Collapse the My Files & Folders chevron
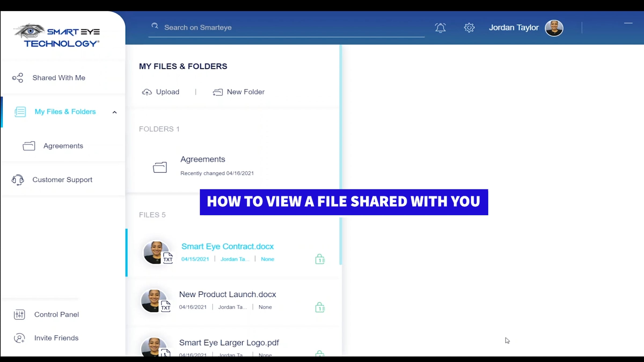 coord(115,112)
